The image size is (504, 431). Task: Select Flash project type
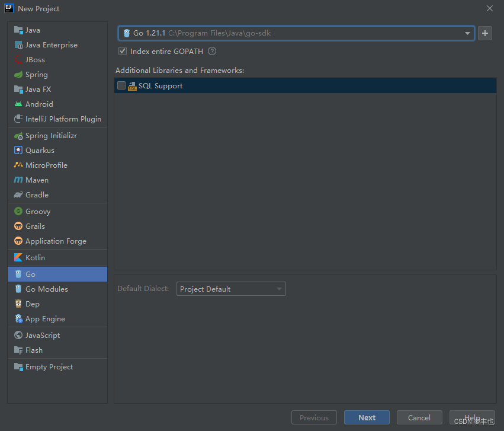click(x=57, y=350)
